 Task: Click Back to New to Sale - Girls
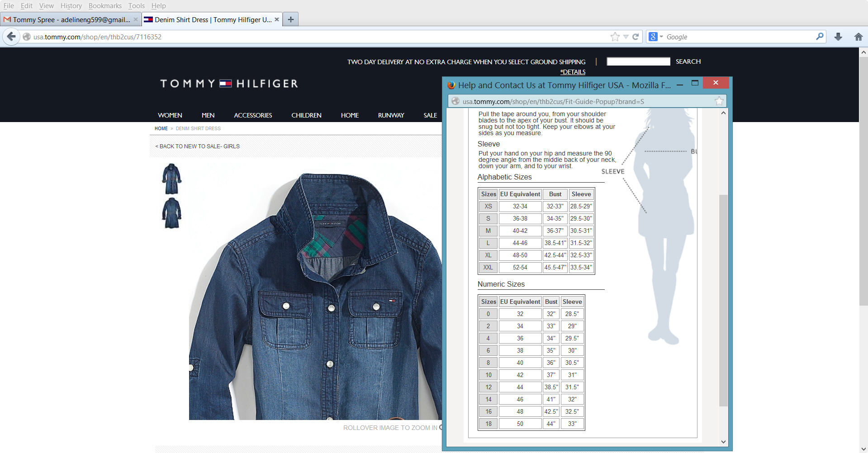click(197, 146)
